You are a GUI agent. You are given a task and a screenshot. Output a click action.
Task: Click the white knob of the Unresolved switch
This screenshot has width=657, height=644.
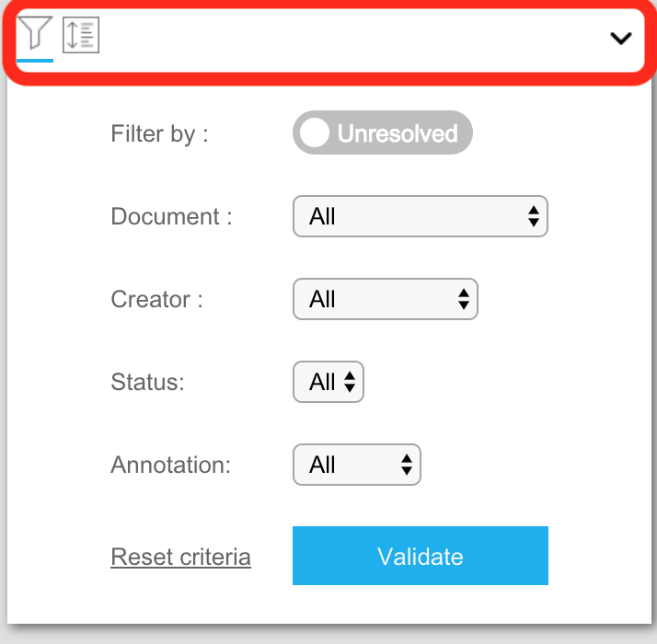pyautogui.click(x=315, y=132)
